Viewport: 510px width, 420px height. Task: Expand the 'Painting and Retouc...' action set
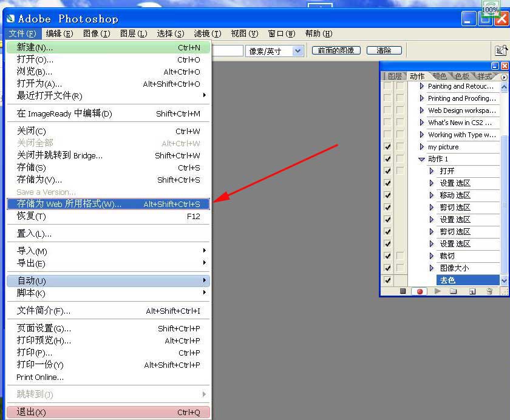(x=422, y=86)
